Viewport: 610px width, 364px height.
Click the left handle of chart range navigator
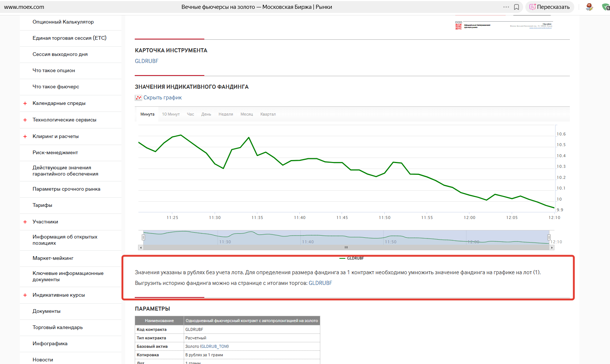[x=143, y=237]
